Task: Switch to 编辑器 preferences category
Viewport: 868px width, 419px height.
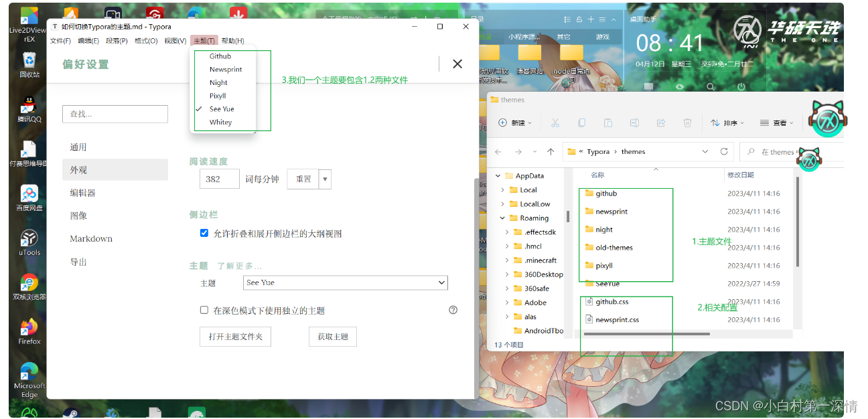Action: point(115,193)
